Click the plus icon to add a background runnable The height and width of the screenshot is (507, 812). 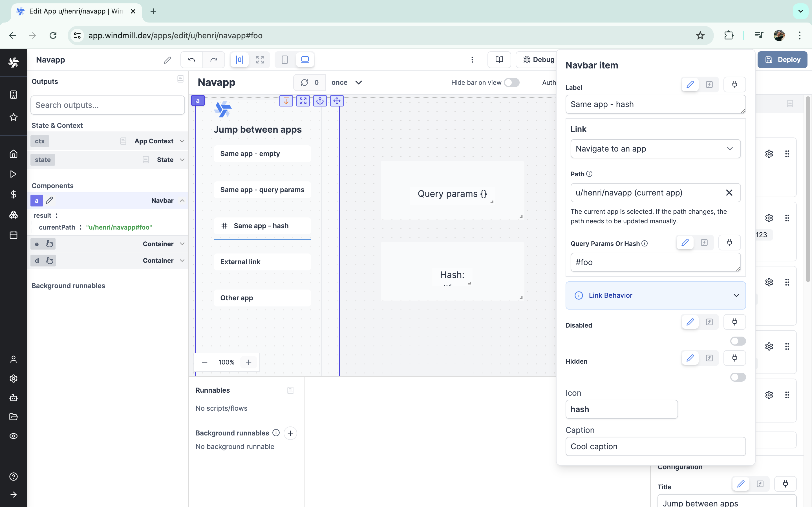pyautogui.click(x=290, y=433)
